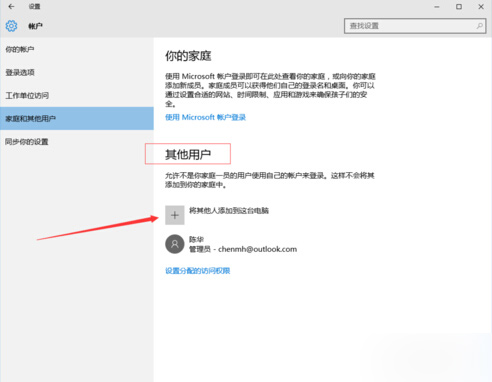Minimize the settings window
This screenshot has width=492, height=382.
coord(437,7)
